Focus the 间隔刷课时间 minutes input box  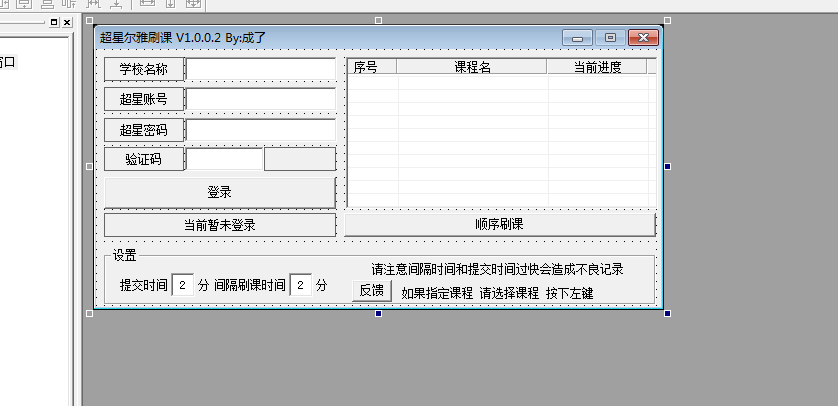coord(301,285)
